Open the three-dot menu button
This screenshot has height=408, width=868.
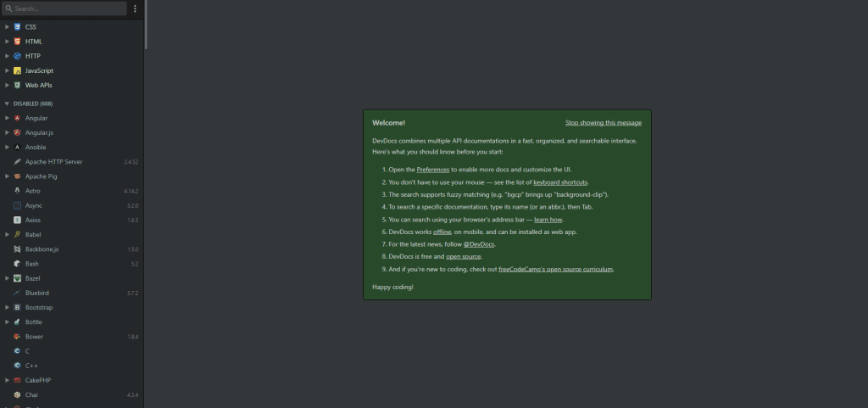(x=135, y=8)
